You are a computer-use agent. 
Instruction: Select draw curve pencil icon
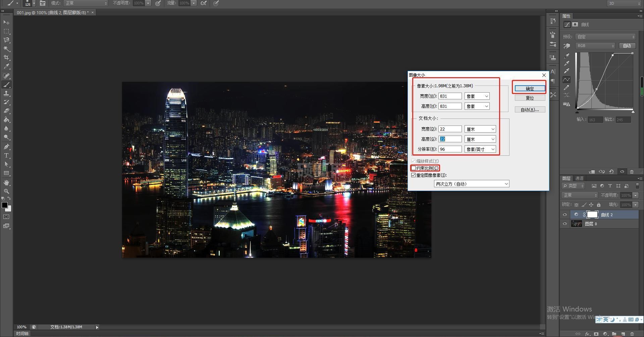point(567,88)
